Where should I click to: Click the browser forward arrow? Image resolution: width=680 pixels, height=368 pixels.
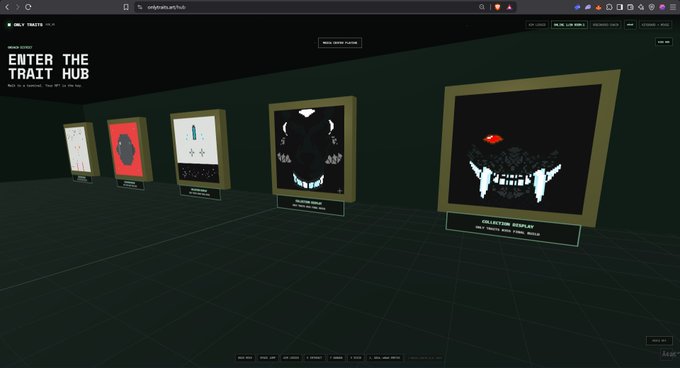point(17,7)
